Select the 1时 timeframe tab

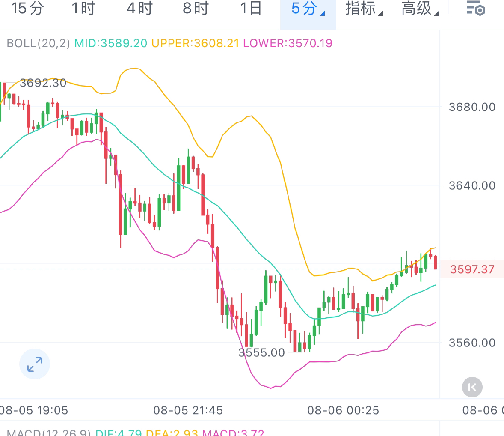pos(83,9)
